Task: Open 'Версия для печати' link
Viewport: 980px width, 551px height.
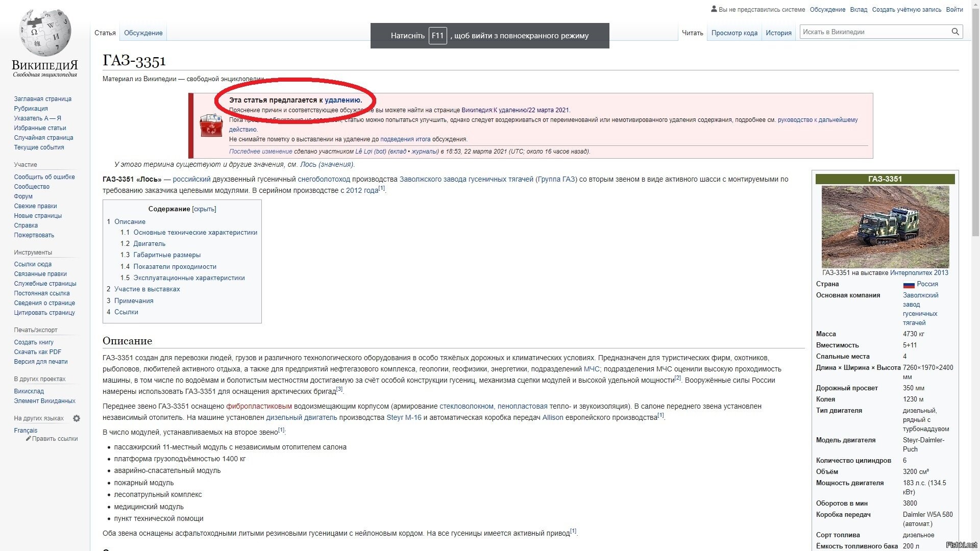Action: (41, 362)
